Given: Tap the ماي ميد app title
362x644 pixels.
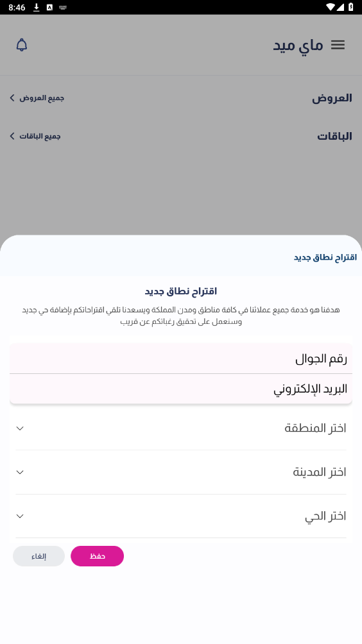Looking at the screenshot, I should (x=298, y=45).
